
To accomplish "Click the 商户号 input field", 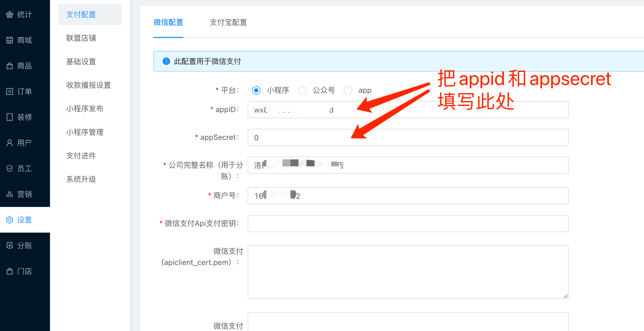I will point(408,196).
